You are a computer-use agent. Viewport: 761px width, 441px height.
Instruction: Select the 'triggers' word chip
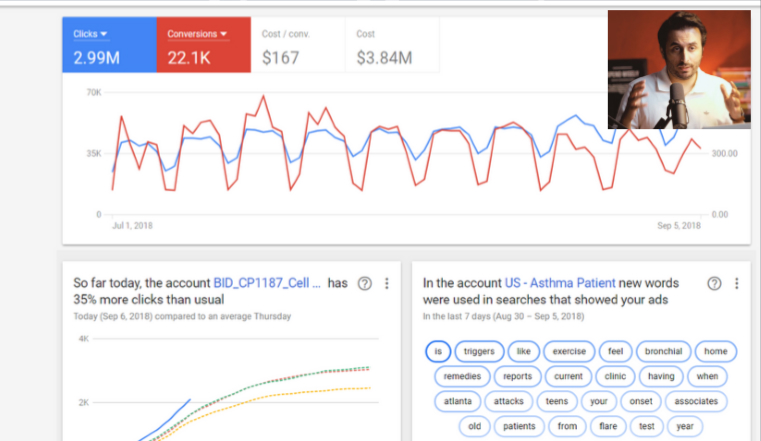point(478,352)
